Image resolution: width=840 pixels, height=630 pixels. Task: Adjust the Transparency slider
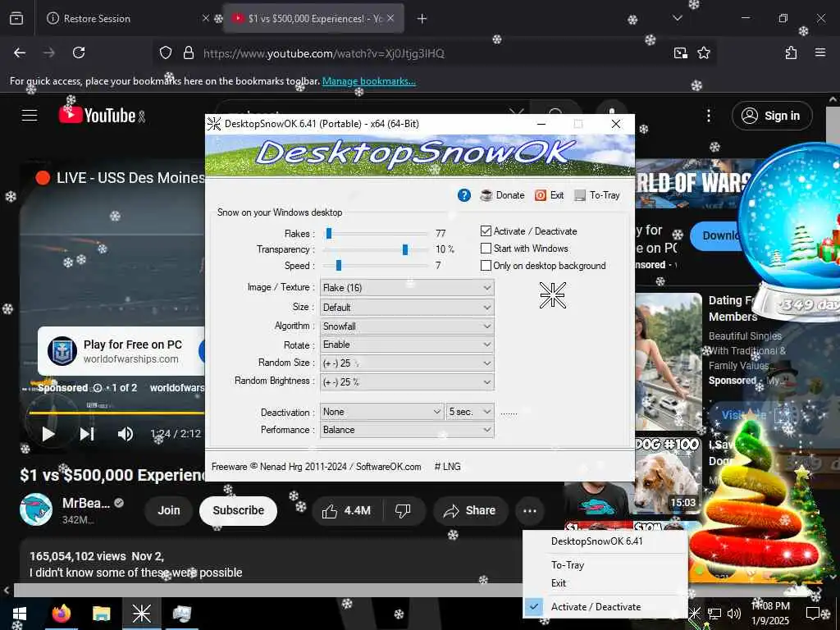click(405, 249)
